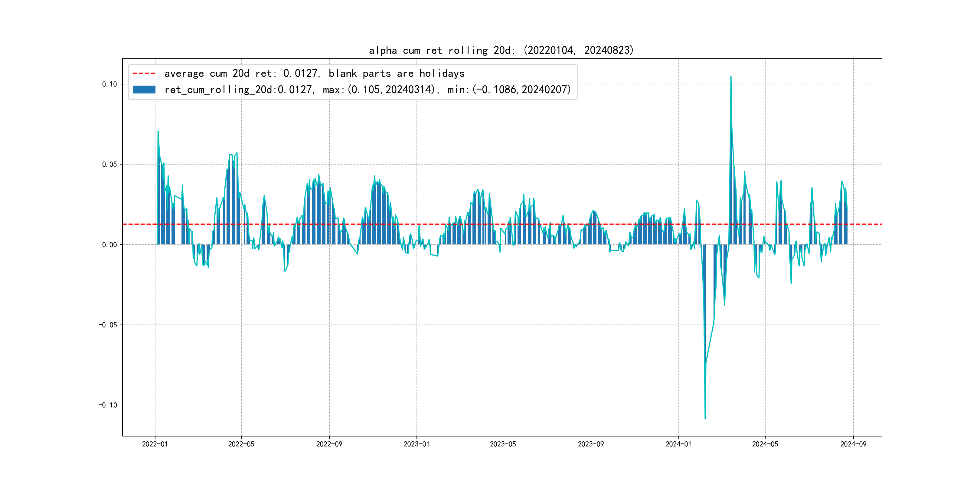The height and width of the screenshot is (490, 980).
Task: Click the 0.00 y-axis tick label
Action: (109, 245)
